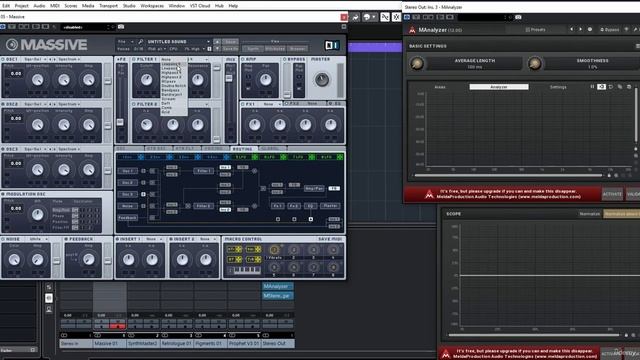Toggle the Noise section power button
This screenshot has height=360, width=640.
[x=3, y=239]
